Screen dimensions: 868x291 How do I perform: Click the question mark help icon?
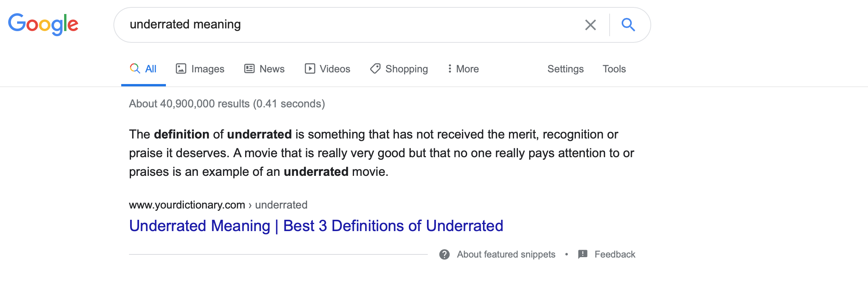tap(444, 254)
